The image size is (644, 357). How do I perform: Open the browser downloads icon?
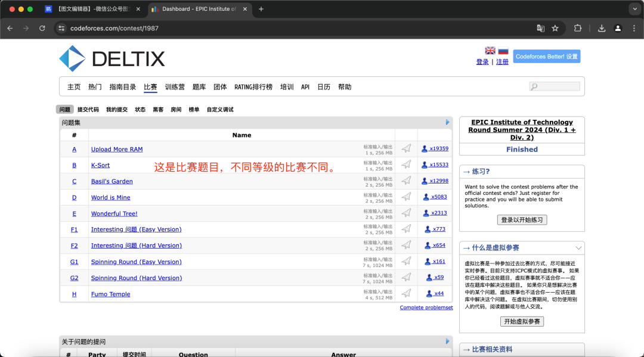click(x=601, y=27)
